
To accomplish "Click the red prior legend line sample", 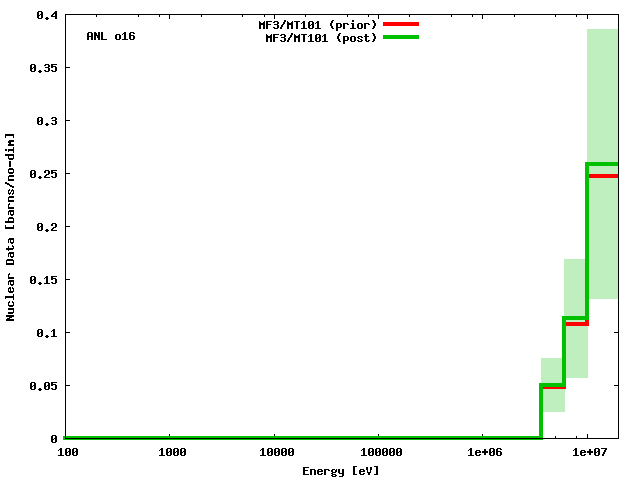I will (x=399, y=23).
